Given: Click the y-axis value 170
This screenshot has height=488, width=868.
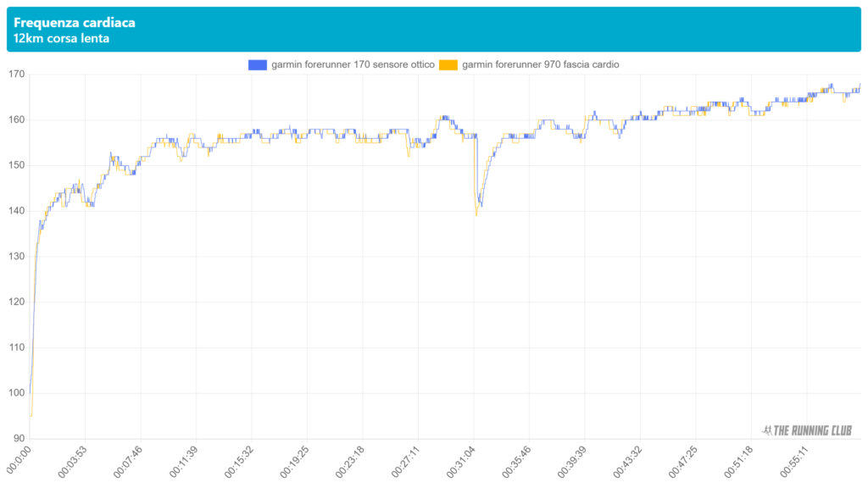Looking at the screenshot, I should [x=17, y=75].
